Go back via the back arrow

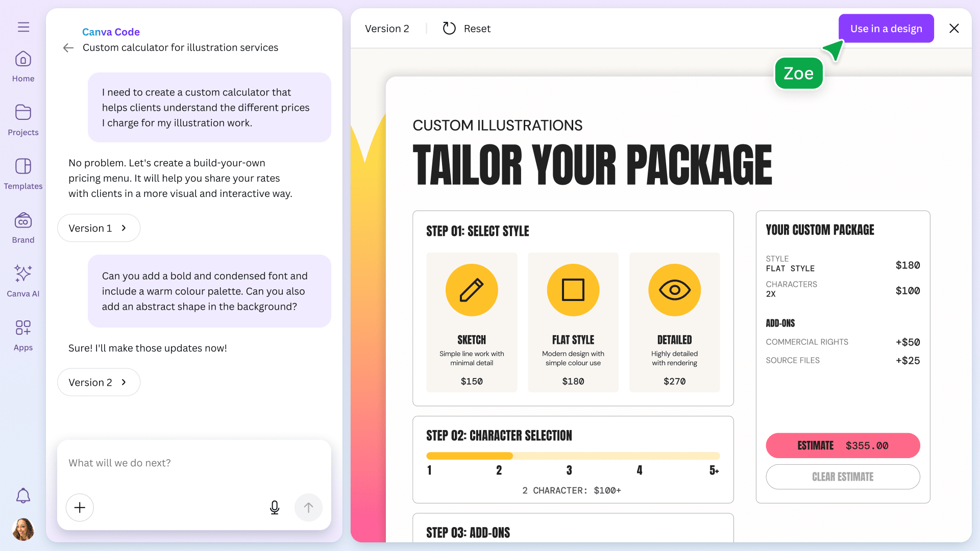pyautogui.click(x=68, y=47)
